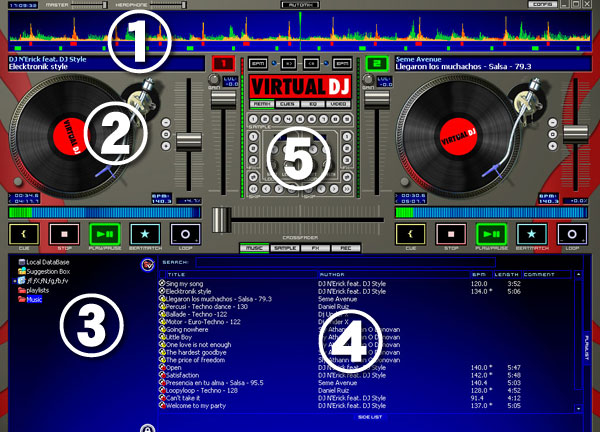This screenshot has height=432, width=600.
Task: Click the deck 1 pitch reset (0) button
Action: pos(166,134)
